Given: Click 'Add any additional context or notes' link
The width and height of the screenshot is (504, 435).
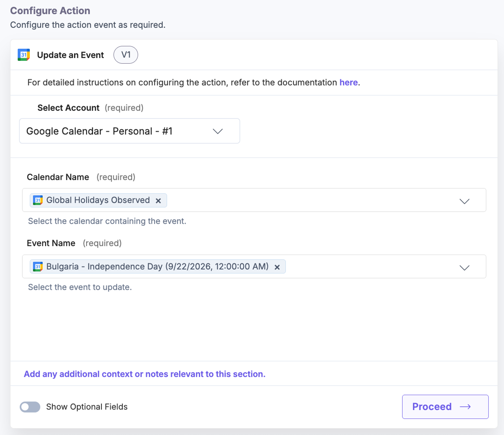Looking at the screenshot, I should click(145, 374).
